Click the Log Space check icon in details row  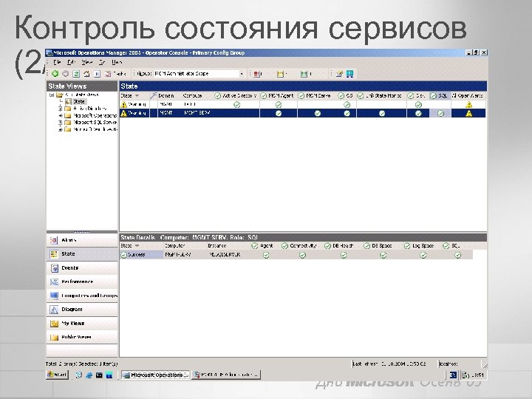[x=423, y=255]
